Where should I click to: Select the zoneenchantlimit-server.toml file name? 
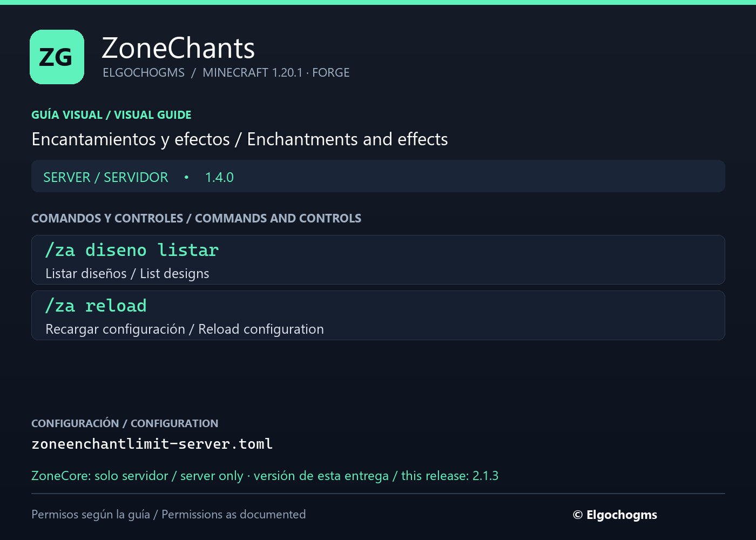pos(152,444)
